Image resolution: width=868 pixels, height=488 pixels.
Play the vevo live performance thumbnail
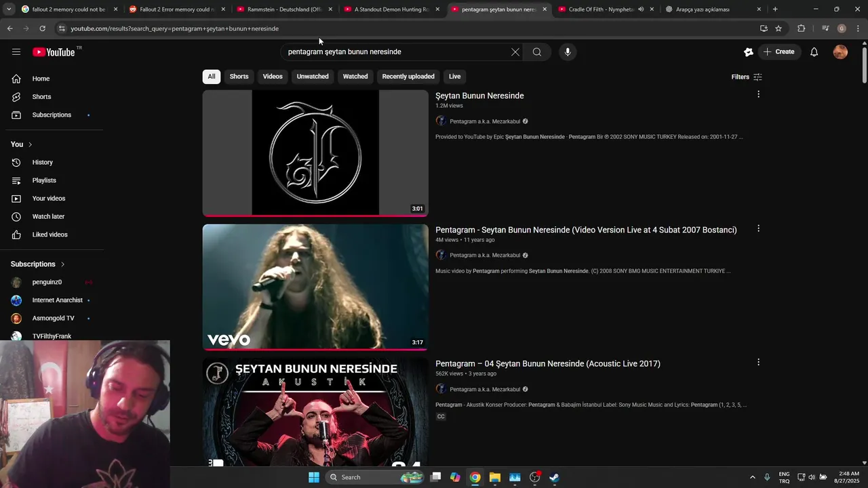click(315, 287)
